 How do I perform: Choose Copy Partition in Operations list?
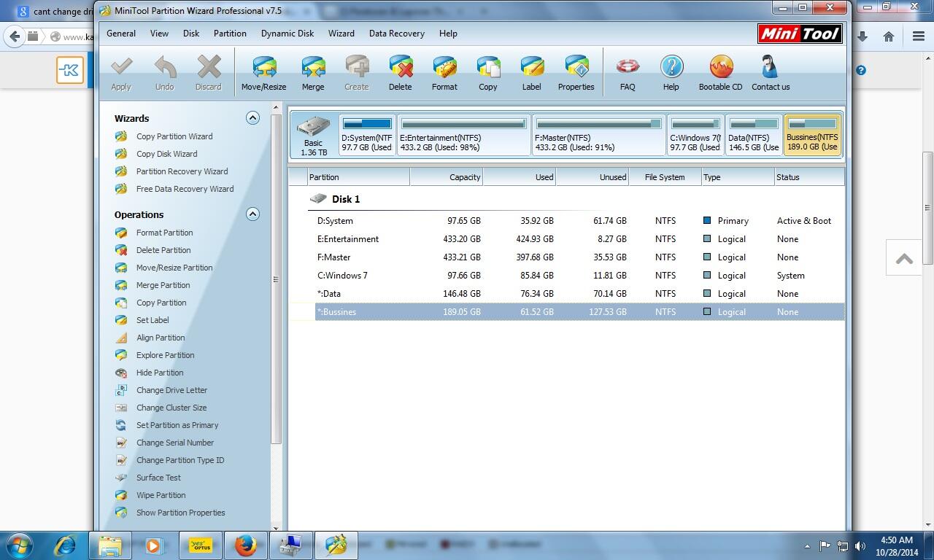[x=161, y=303]
